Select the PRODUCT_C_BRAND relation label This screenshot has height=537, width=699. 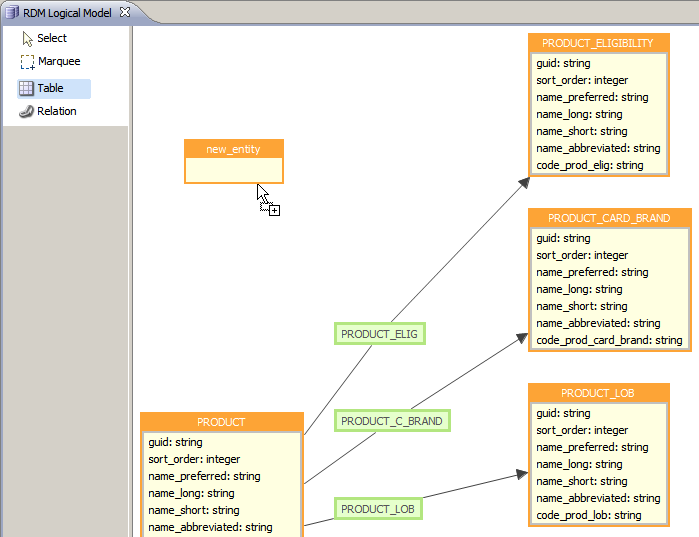[391, 421]
